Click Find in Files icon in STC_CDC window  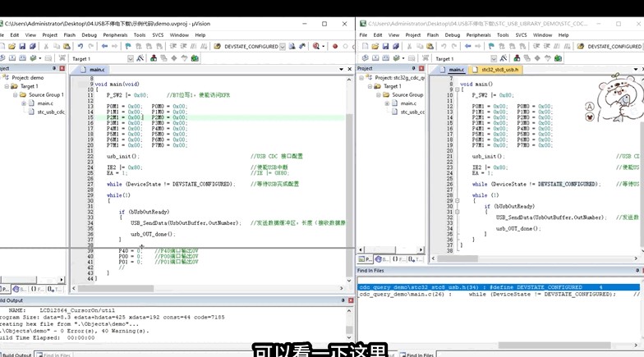pos(580,46)
